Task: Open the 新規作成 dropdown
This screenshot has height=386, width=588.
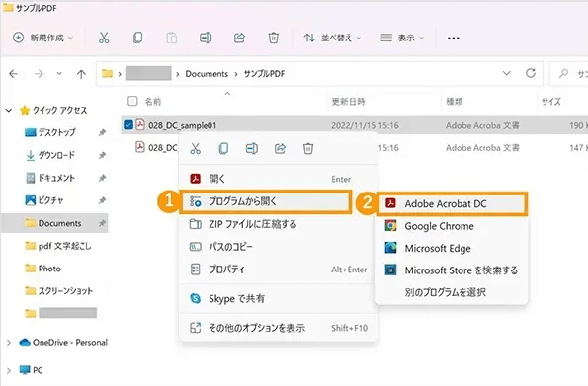Action: pyautogui.click(x=42, y=38)
